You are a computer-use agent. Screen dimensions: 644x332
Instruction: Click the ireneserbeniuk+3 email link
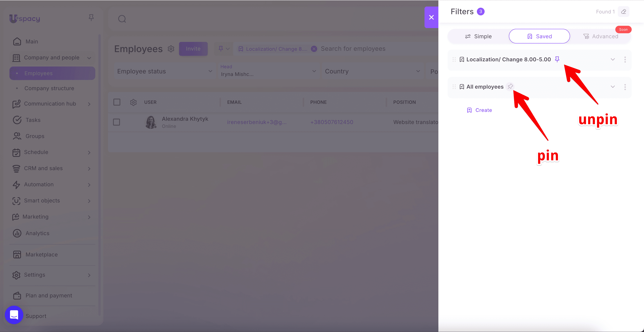[x=257, y=122]
